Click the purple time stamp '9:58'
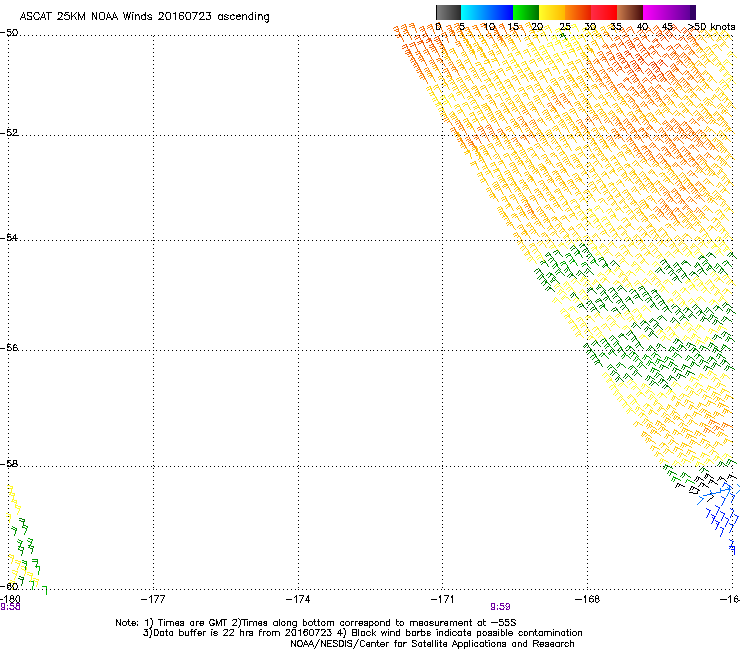Viewport: 740px width, 650px height. 10,607
